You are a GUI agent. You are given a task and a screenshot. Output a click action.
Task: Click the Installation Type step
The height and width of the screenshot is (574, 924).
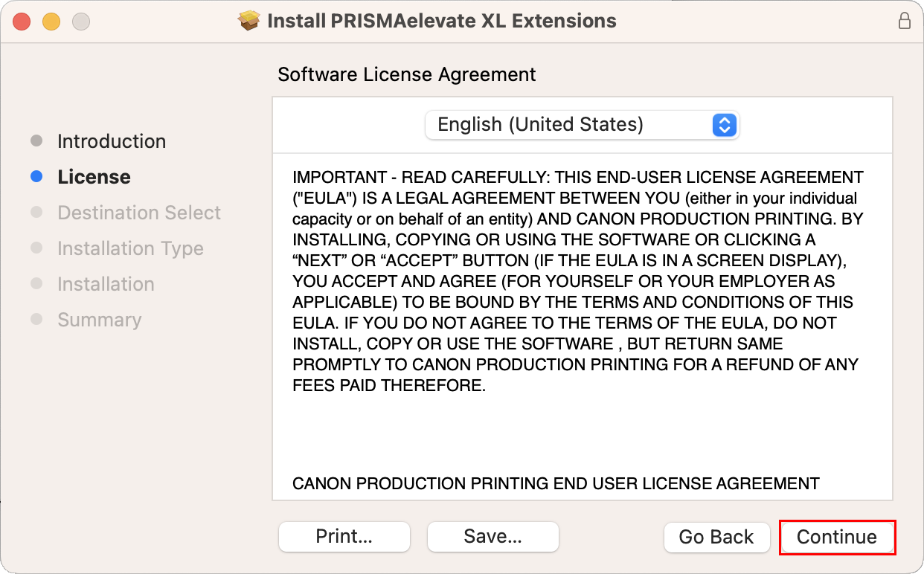click(x=130, y=248)
